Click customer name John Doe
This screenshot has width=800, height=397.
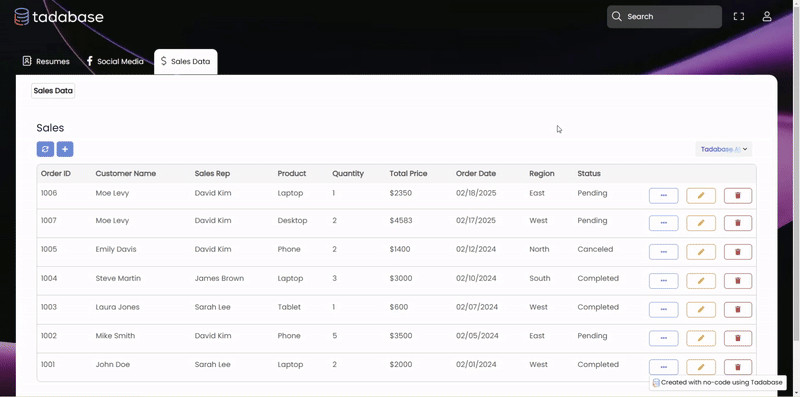tap(113, 364)
